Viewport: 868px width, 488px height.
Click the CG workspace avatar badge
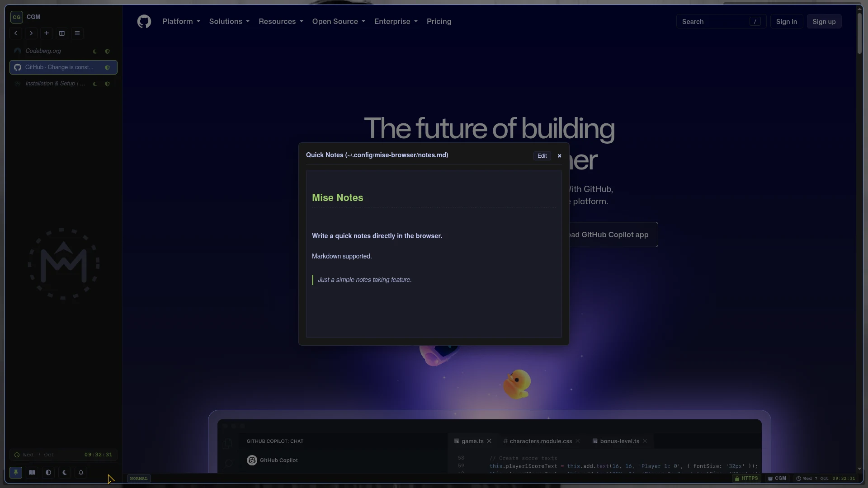point(17,17)
